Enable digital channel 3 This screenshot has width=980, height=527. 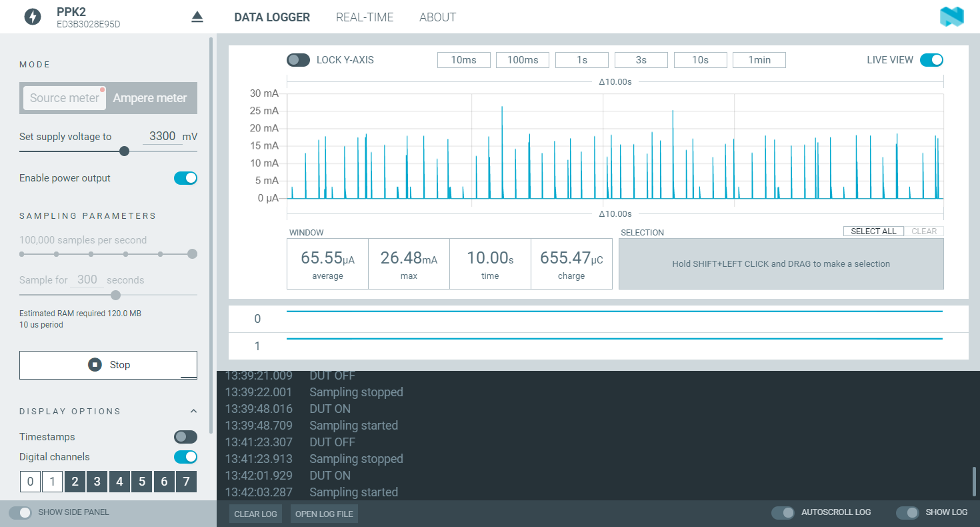[97, 482]
